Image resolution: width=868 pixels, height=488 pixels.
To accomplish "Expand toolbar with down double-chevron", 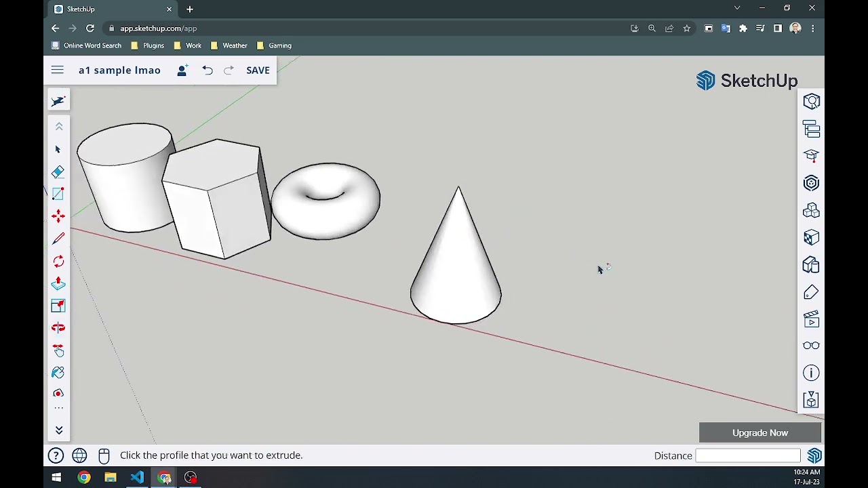I will (59, 430).
